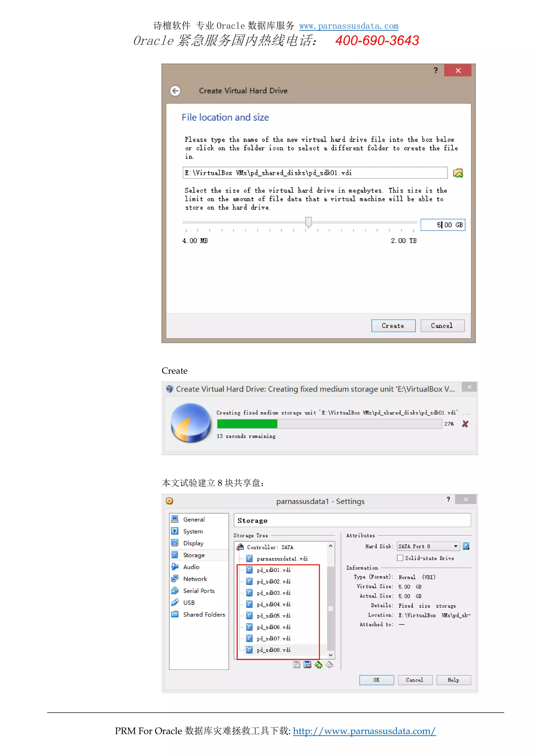The height and width of the screenshot is (756, 535).
Task: Click the Add Controller icon below Storage Tree
Action: 296,664
